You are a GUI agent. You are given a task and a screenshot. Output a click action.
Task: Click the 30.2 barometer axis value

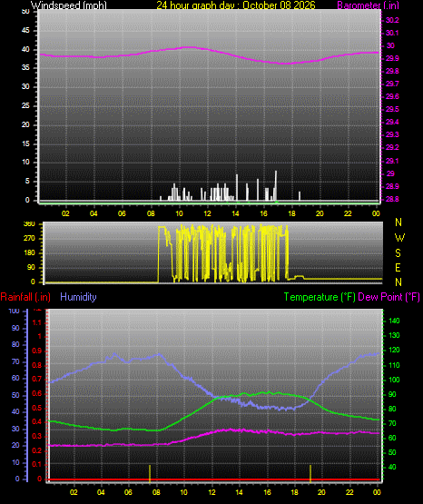[392, 20]
